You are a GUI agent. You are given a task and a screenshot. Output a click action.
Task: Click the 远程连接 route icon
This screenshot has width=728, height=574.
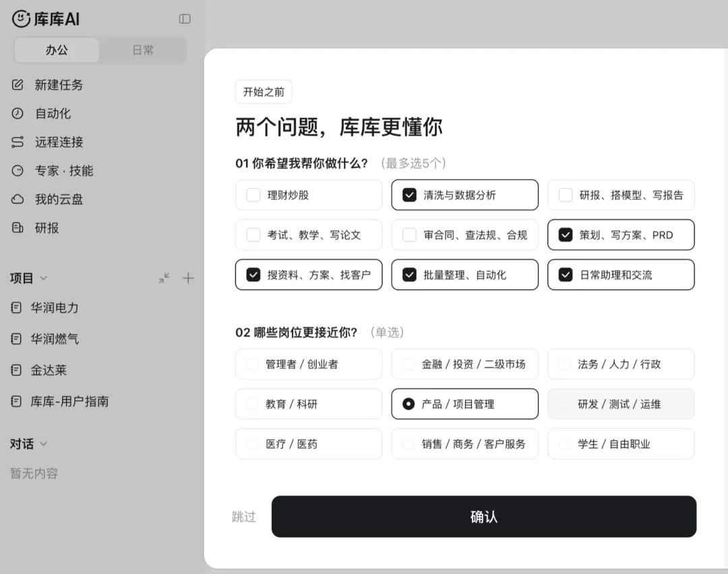[17, 142]
